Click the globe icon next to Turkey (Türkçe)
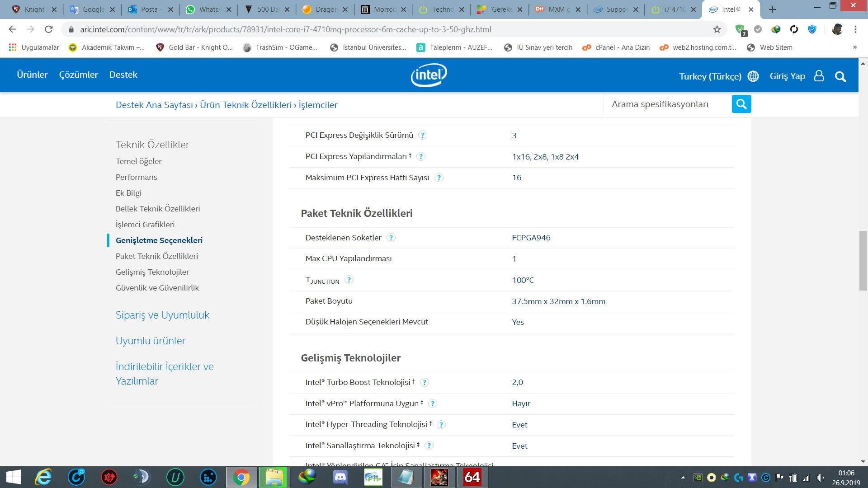This screenshot has width=868, height=488. (x=753, y=76)
